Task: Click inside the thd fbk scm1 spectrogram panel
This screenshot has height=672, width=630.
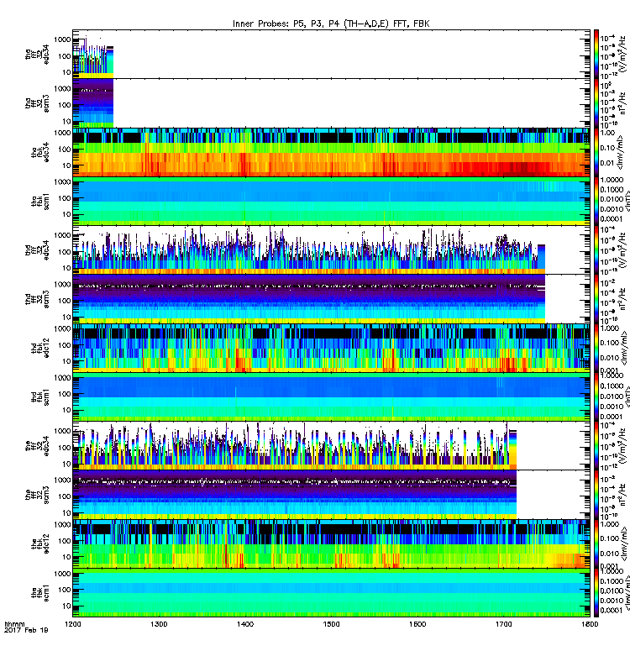Action: tap(331, 396)
